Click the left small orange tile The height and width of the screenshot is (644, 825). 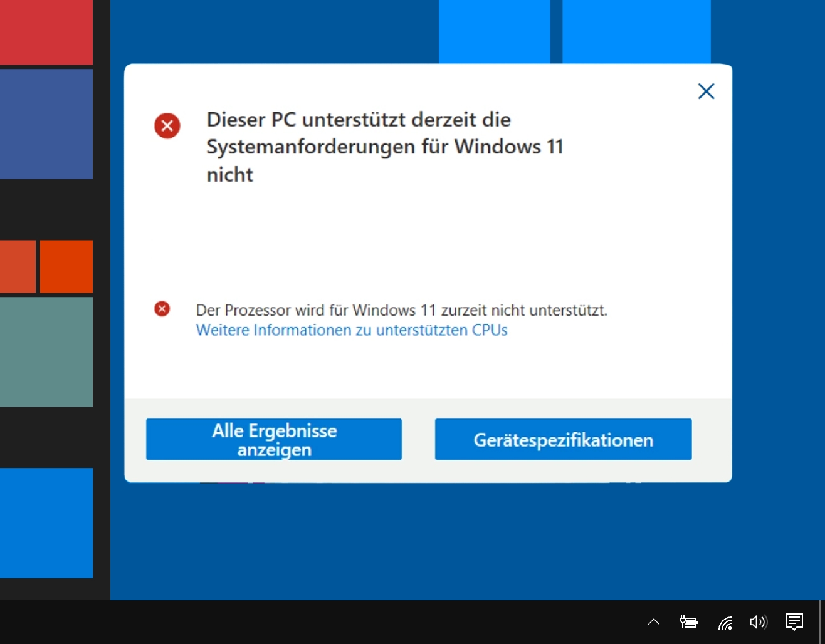click(x=18, y=266)
